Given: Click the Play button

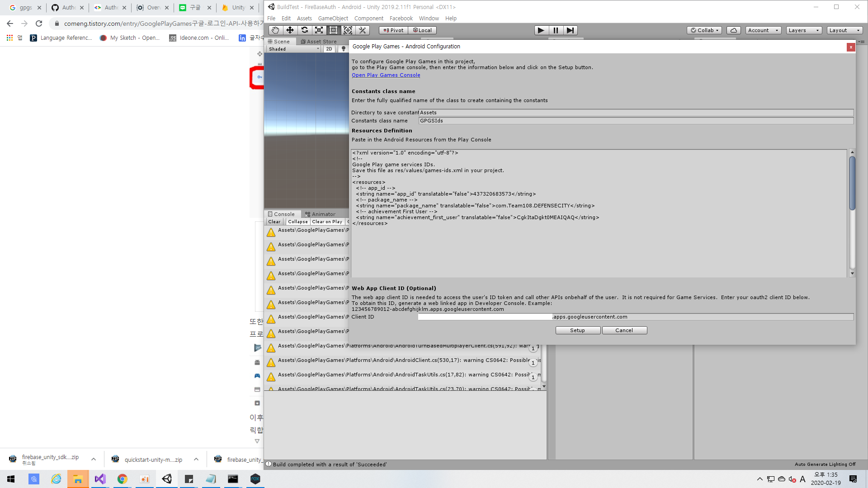Looking at the screenshot, I should pos(541,30).
